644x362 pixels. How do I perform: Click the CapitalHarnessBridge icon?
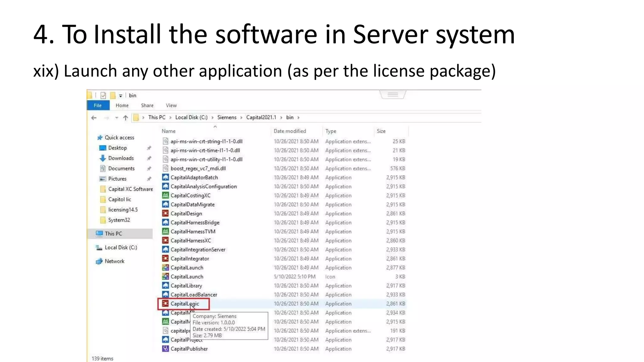[165, 222]
